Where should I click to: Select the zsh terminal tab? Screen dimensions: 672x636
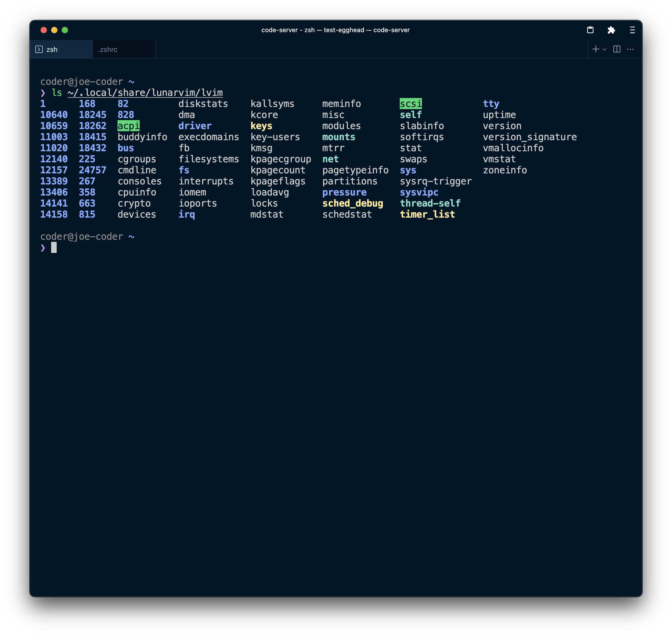tap(52, 49)
